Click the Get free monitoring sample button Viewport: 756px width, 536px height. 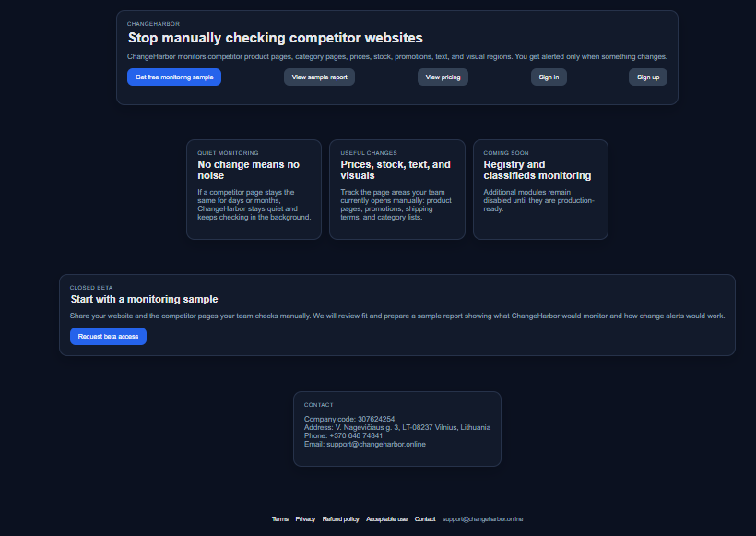click(174, 77)
